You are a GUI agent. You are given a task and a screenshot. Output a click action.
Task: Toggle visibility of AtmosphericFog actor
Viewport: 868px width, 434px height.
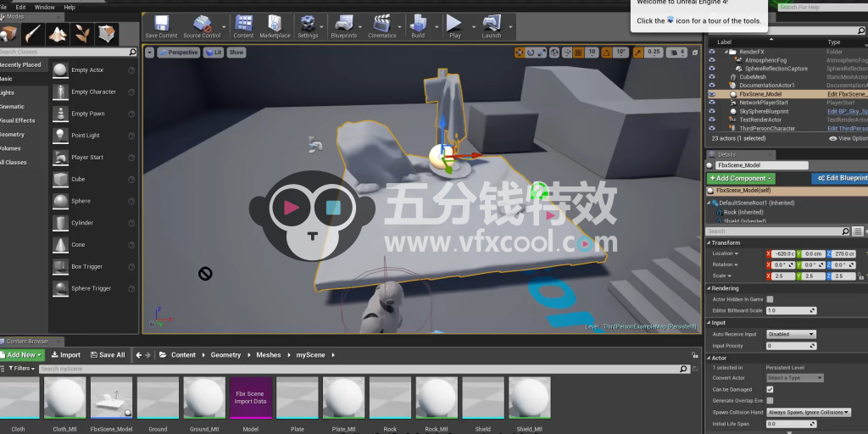click(712, 60)
